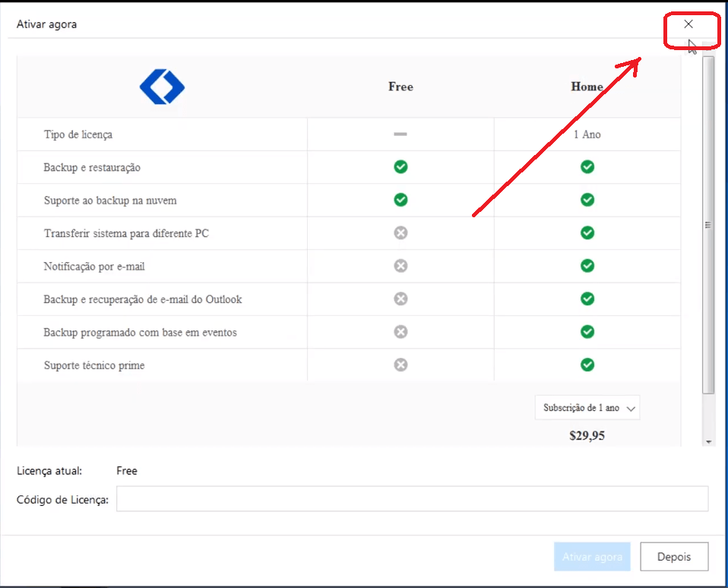Select the Home column header
The height and width of the screenshot is (588, 728).
587,87
